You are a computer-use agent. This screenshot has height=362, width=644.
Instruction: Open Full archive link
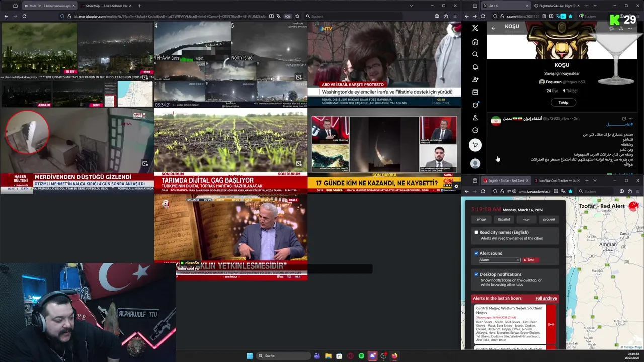(x=546, y=298)
